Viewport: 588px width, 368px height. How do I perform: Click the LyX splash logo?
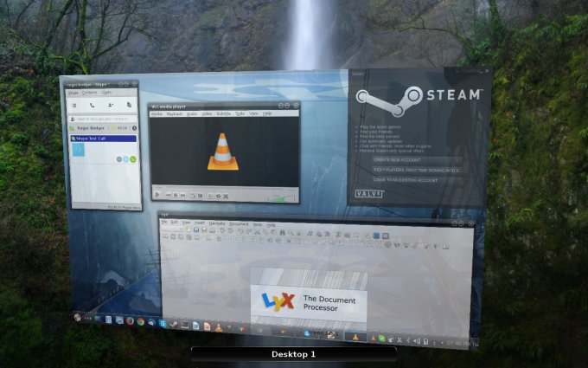click(308, 302)
